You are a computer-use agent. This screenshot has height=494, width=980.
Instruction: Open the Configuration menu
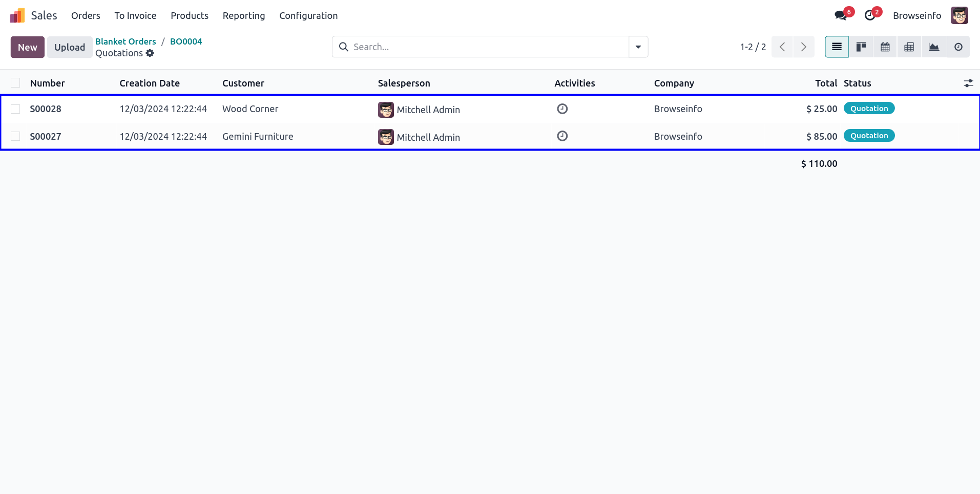308,15
